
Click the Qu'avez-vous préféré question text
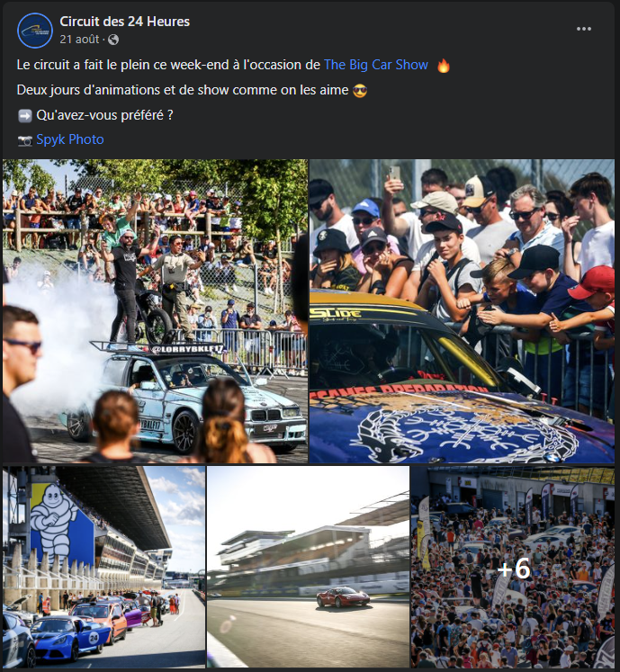(104, 115)
